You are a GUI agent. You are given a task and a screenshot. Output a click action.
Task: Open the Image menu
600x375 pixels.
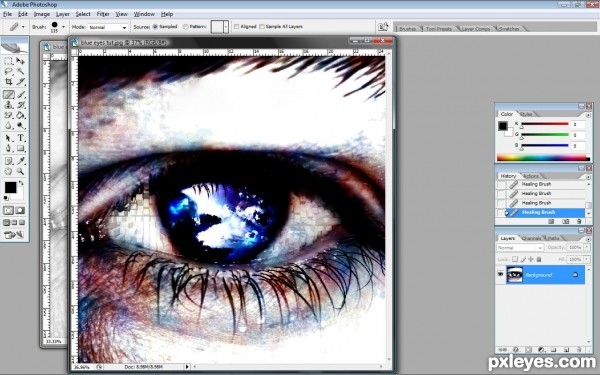click(42, 14)
